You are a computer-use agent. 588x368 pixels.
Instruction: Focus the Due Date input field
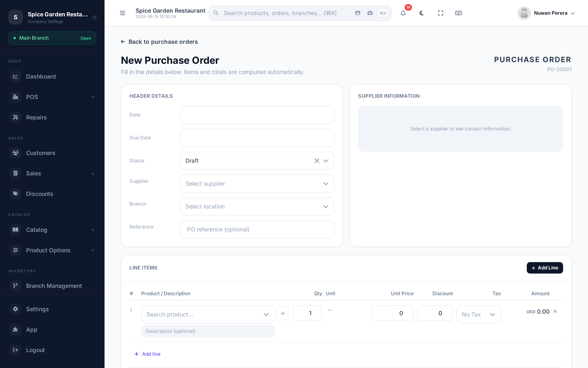(x=257, y=138)
